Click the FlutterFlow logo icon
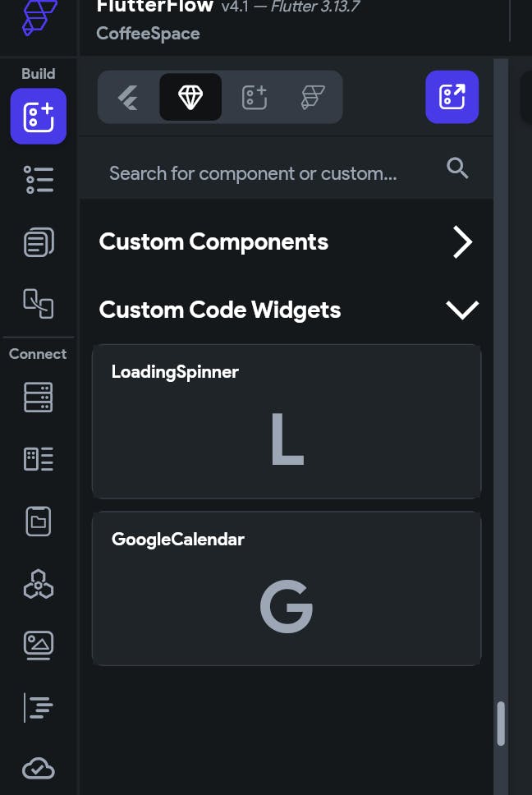Screen dimensions: 532x795 (x=39, y=18)
